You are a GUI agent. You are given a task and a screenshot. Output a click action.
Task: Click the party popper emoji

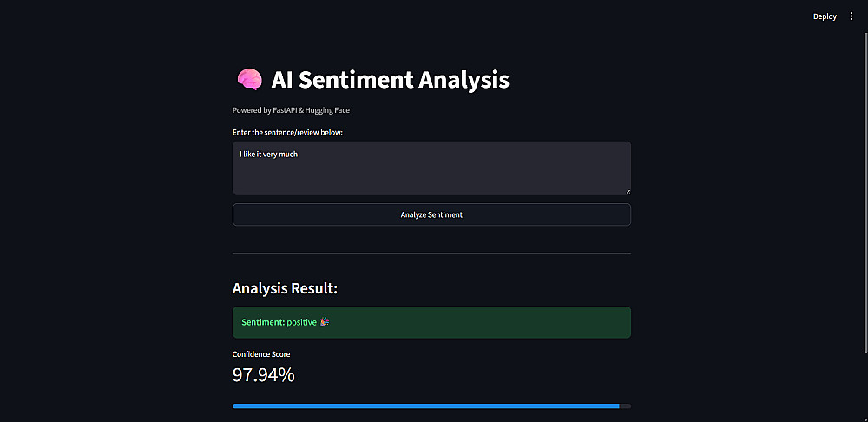[325, 322]
